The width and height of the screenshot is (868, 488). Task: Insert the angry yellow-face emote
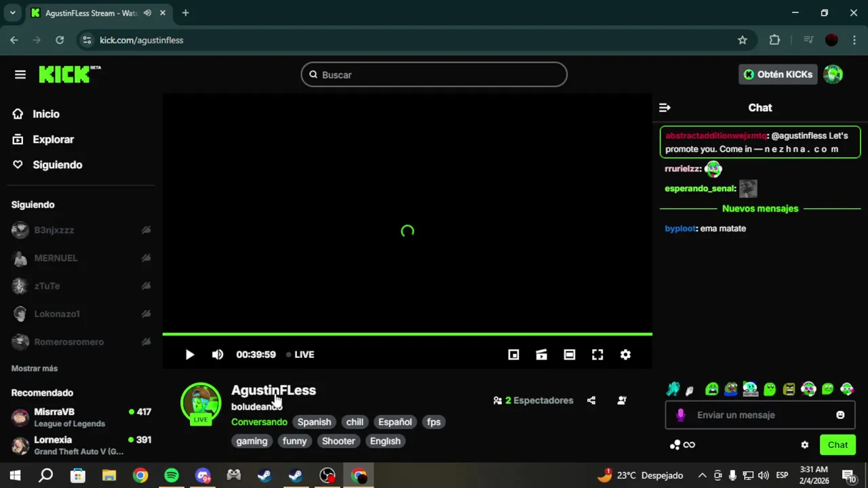[789, 389]
